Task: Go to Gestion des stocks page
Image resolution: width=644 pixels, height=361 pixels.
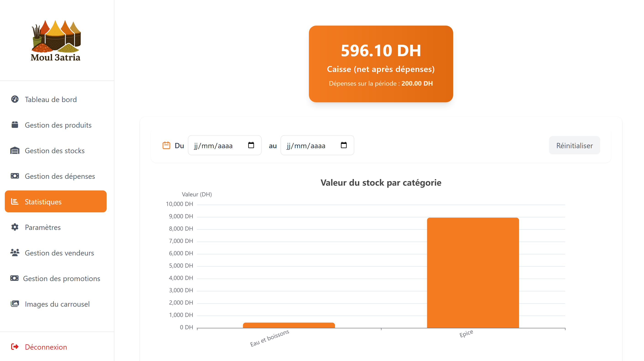Action: [x=55, y=150]
